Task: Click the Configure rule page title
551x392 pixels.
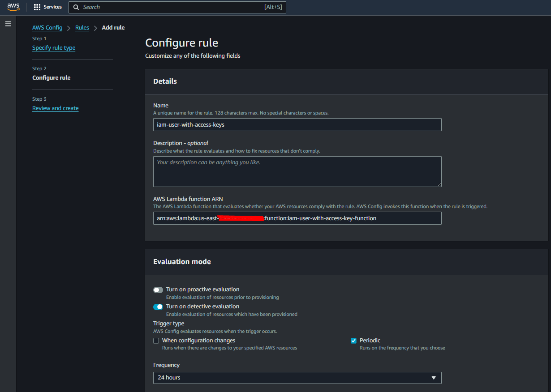Action: pyautogui.click(x=181, y=43)
